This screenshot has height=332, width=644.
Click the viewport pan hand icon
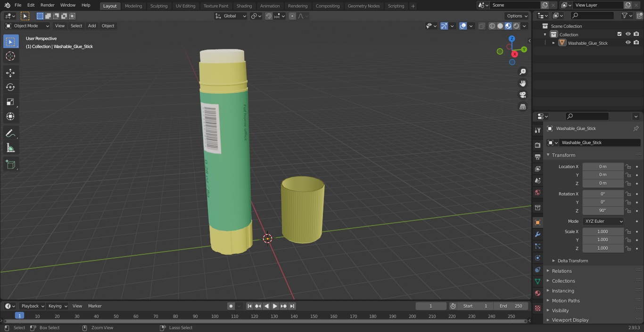pyautogui.click(x=522, y=83)
